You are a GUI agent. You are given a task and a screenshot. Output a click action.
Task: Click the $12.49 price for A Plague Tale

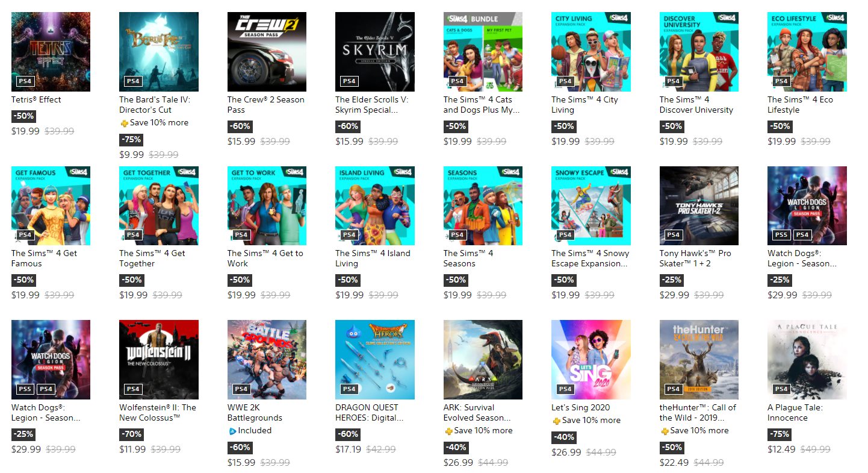coord(781,450)
